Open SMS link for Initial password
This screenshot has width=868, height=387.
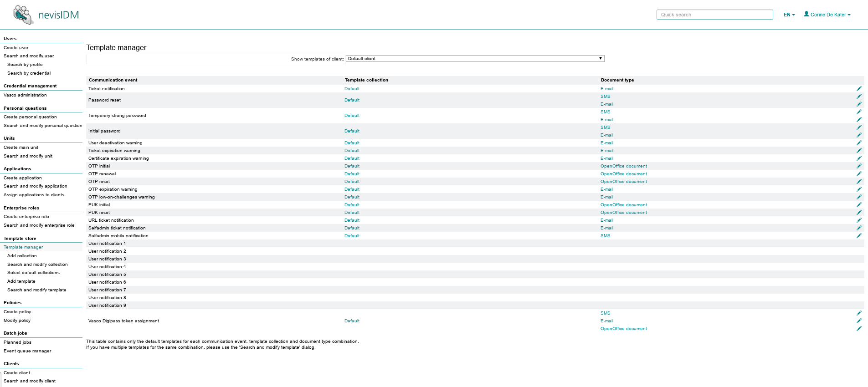(x=605, y=127)
